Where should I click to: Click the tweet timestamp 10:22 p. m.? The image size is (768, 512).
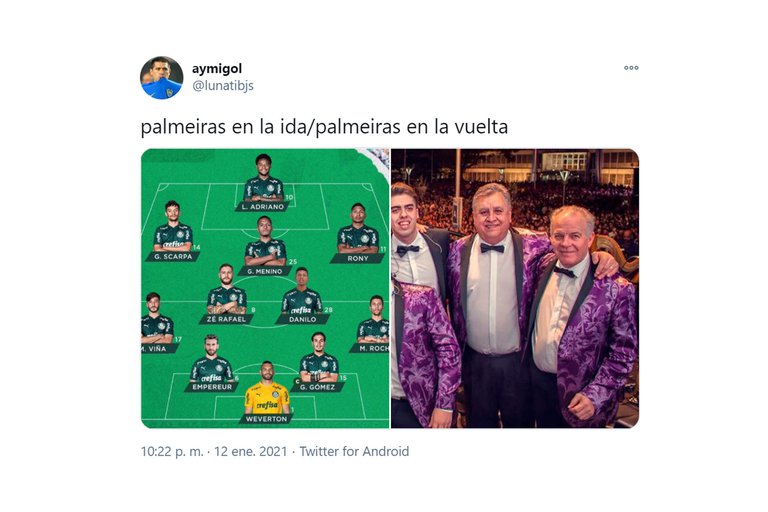click(172, 451)
